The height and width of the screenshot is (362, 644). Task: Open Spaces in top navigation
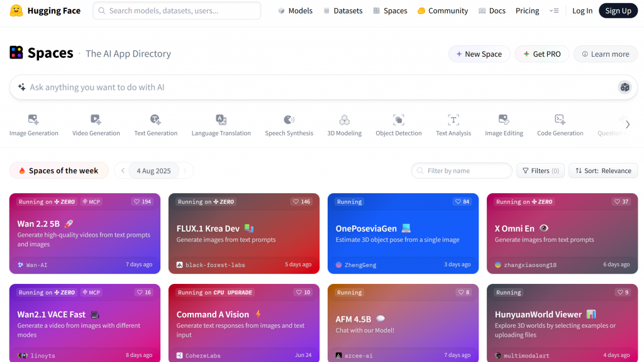pos(390,11)
